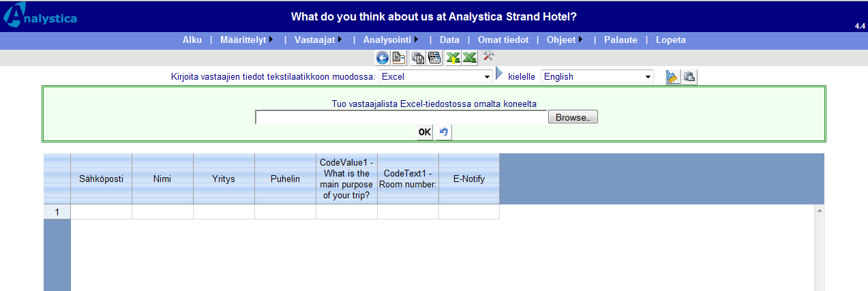Screen dimensions: 868x291
Task: Open the Excel format dropdown
Action: pyautogui.click(x=436, y=76)
